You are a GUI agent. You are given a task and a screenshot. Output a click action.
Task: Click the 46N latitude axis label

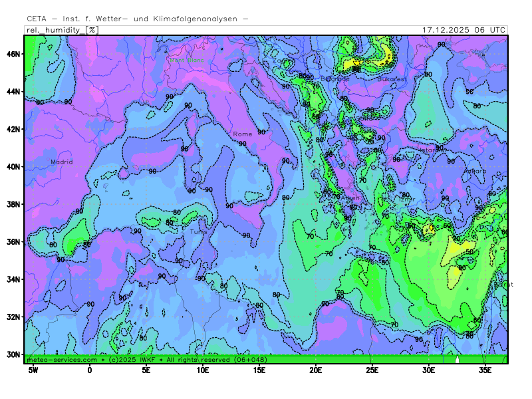(15, 53)
